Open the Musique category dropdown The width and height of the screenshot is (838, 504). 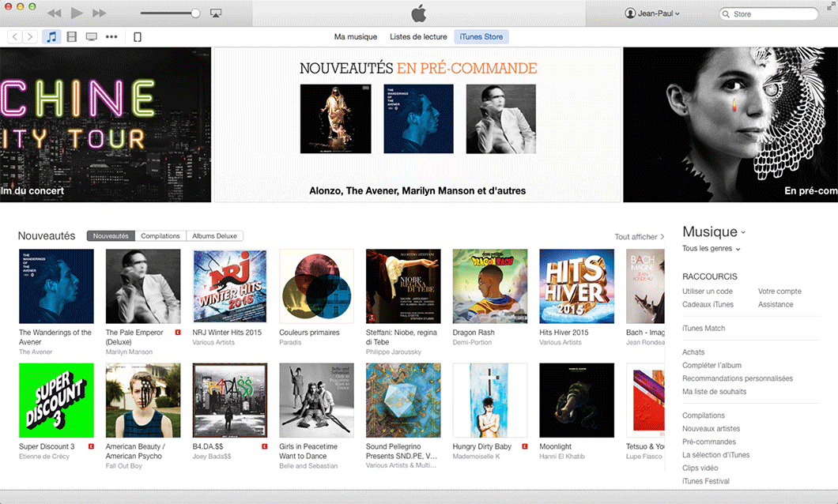click(x=714, y=231)
